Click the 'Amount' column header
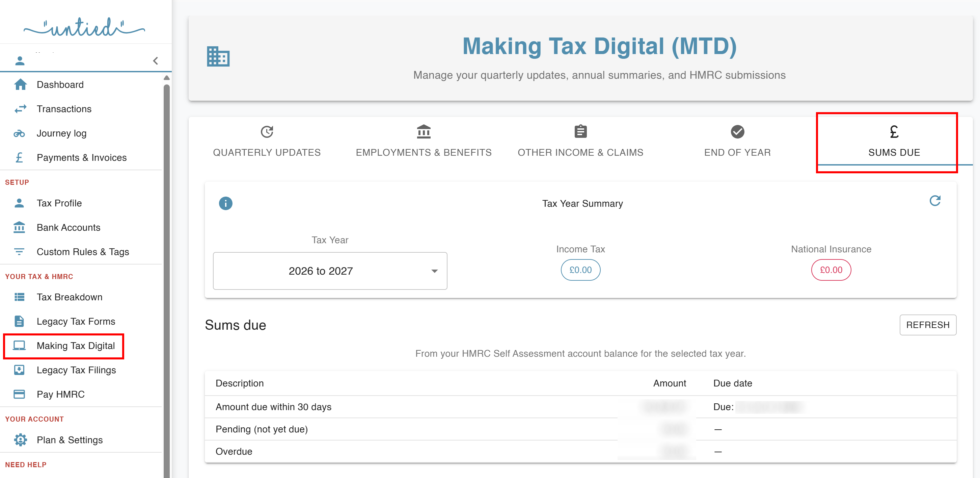Screen dimensions: 980x478 pyautogui.click(x=669, y=383)
